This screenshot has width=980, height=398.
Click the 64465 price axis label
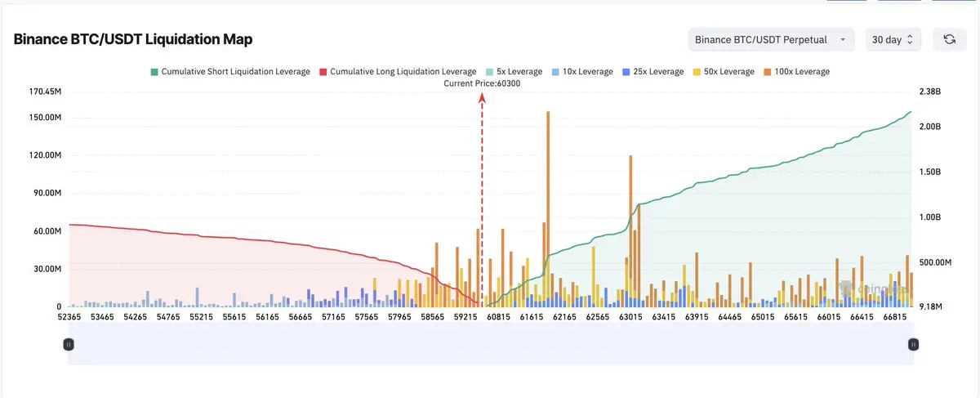pos(729,316)
